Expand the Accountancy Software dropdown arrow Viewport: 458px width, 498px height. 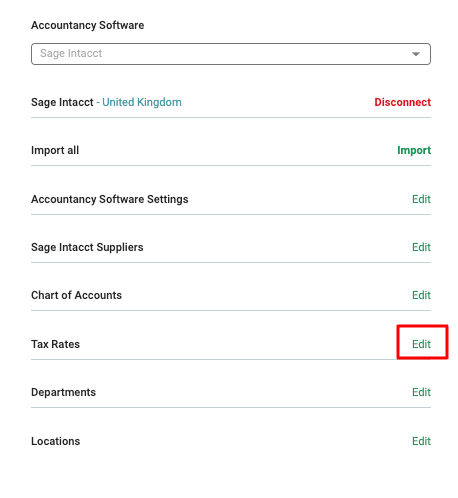click(x=415, y=54)
